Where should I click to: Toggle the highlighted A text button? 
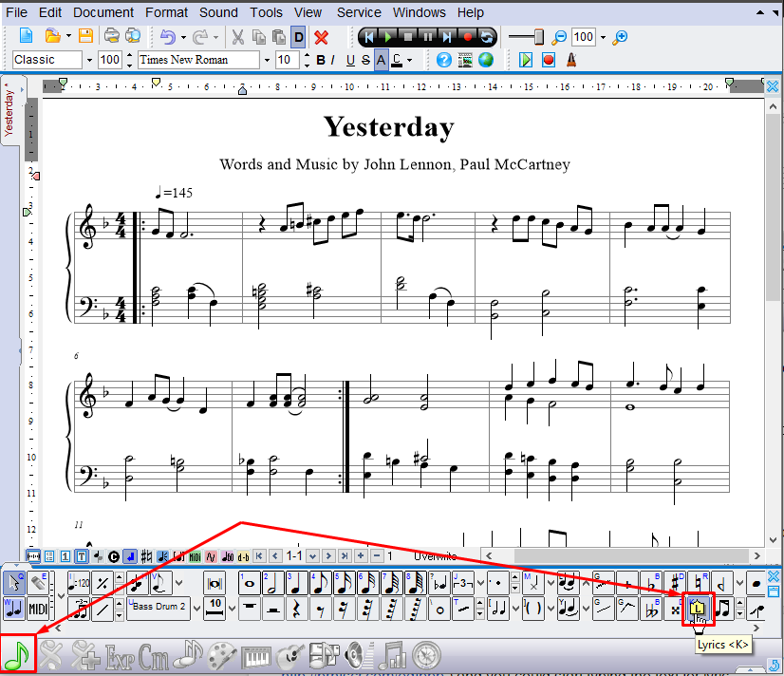point(381,60)
